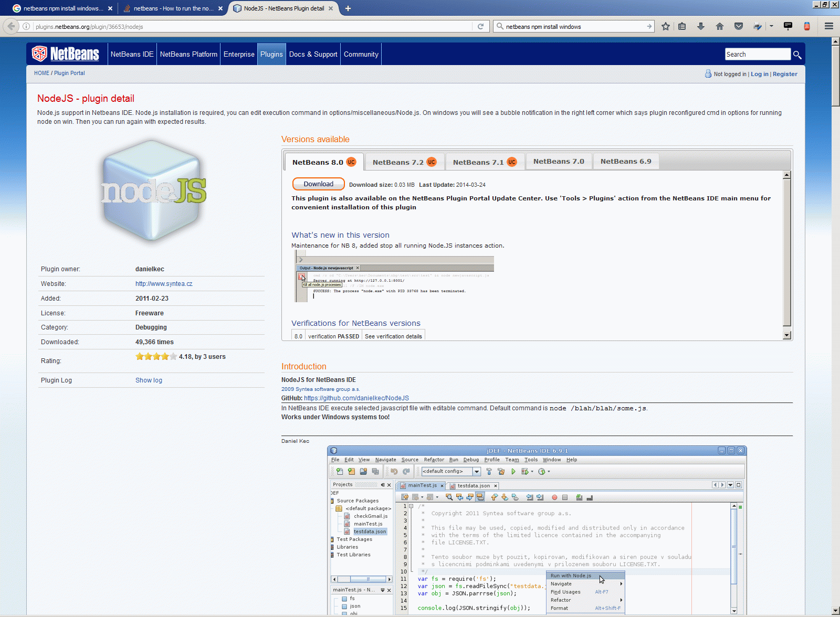The height and width of the screenshot is (617, 840).
Task: Open the Plugins navigation item
Action: (x=271, y=54)
